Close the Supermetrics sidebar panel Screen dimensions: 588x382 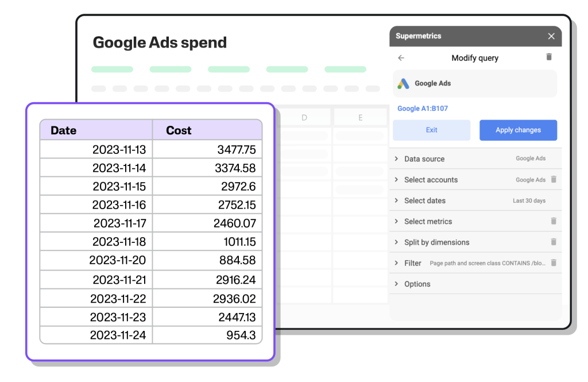click(x=551, y=36)
